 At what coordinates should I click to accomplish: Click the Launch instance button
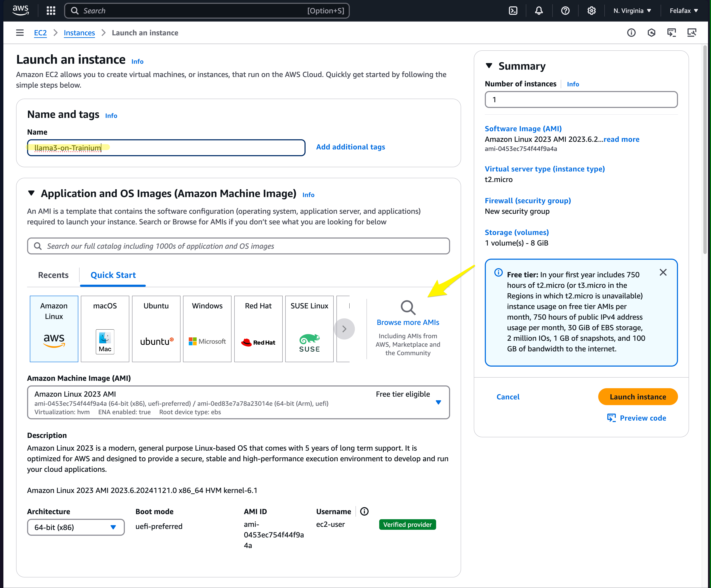tap(638, 397)
